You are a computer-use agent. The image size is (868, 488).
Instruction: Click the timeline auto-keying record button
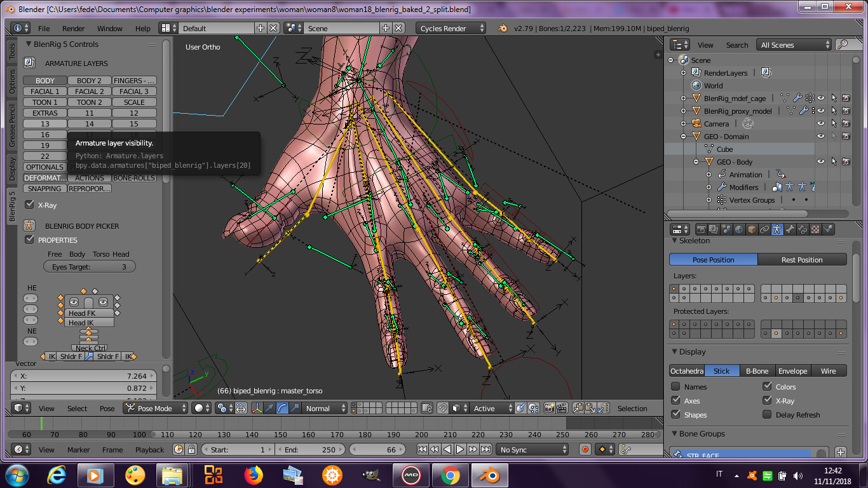coord(585,449)
